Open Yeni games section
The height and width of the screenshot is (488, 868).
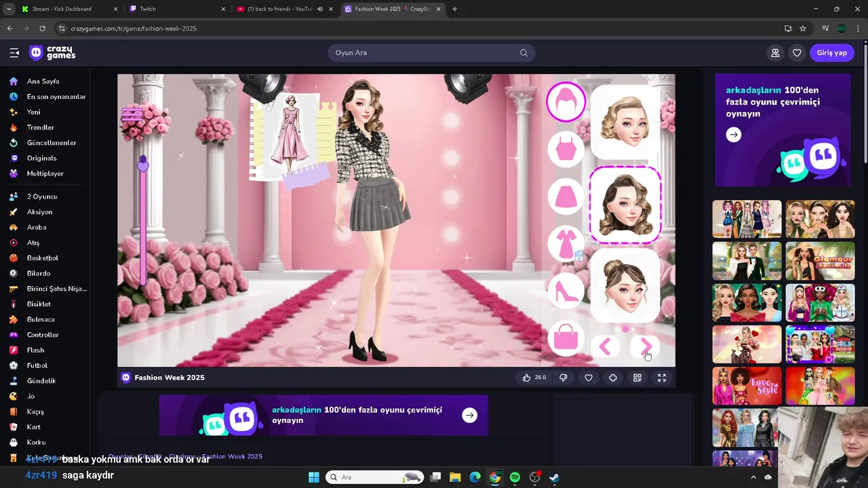click(x=45, y=112)
